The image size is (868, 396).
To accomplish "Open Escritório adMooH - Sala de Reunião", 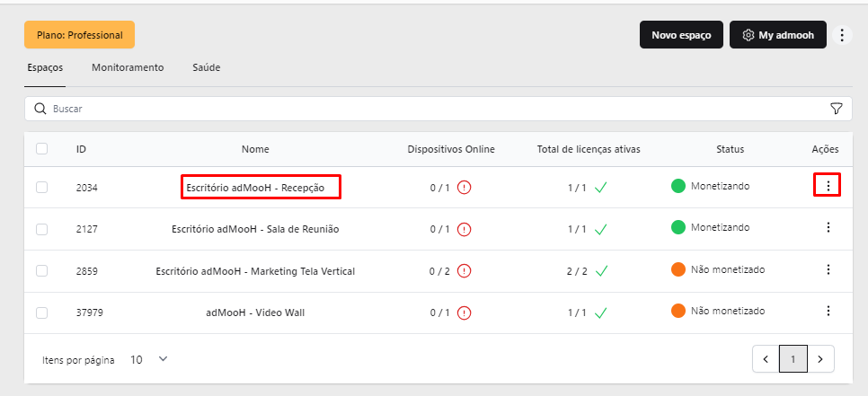I will pyautogui.click(x=255, y=229).
